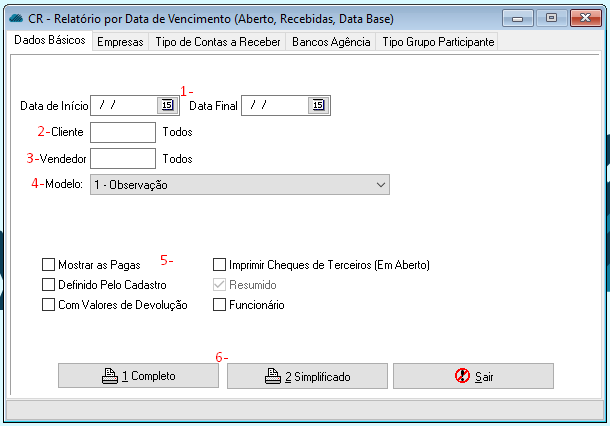Go to Tipo Grupo Participante tab

(x=437, y=42)
